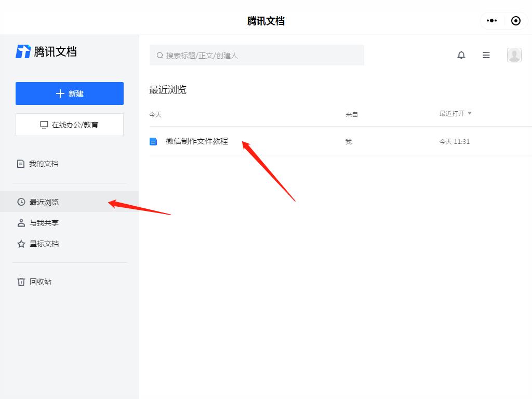Open mini program more options dots
The image size is (532, 399).
coord(491,21)
